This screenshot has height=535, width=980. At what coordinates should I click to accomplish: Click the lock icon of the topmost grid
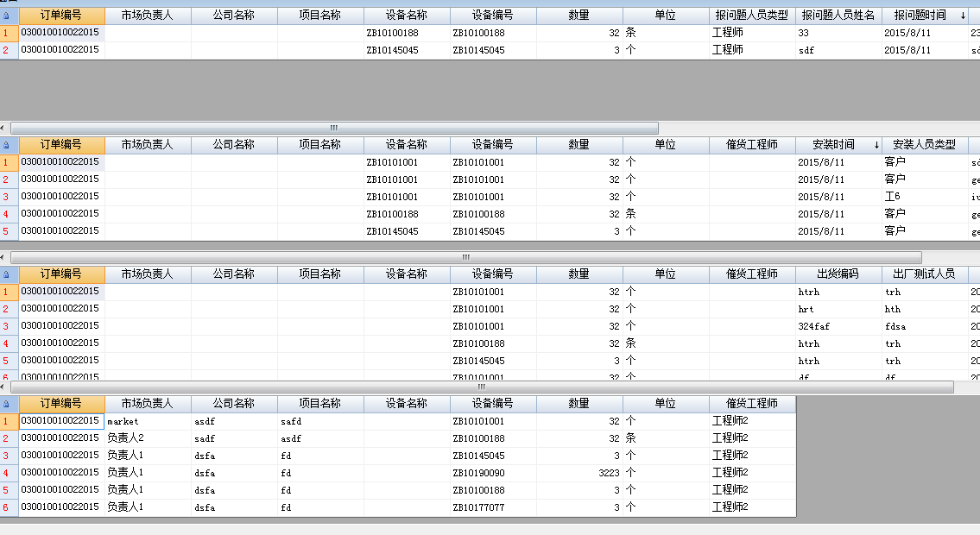click(6, 16)
